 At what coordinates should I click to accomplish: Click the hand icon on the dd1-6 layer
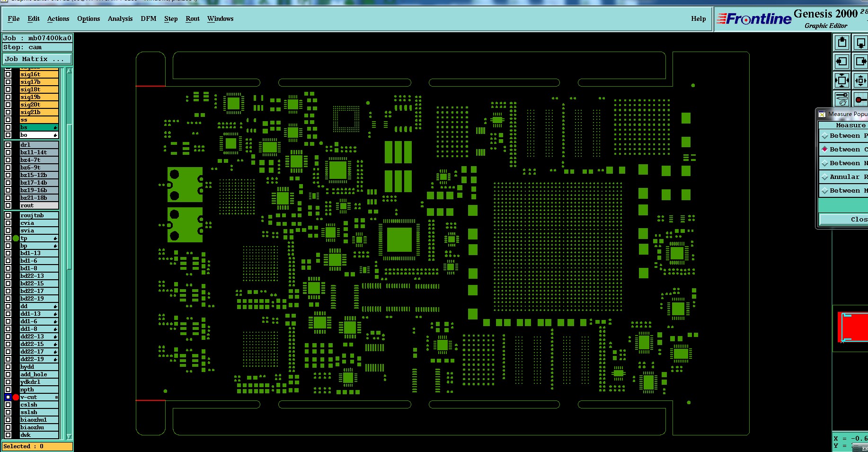tap(55, 322)
